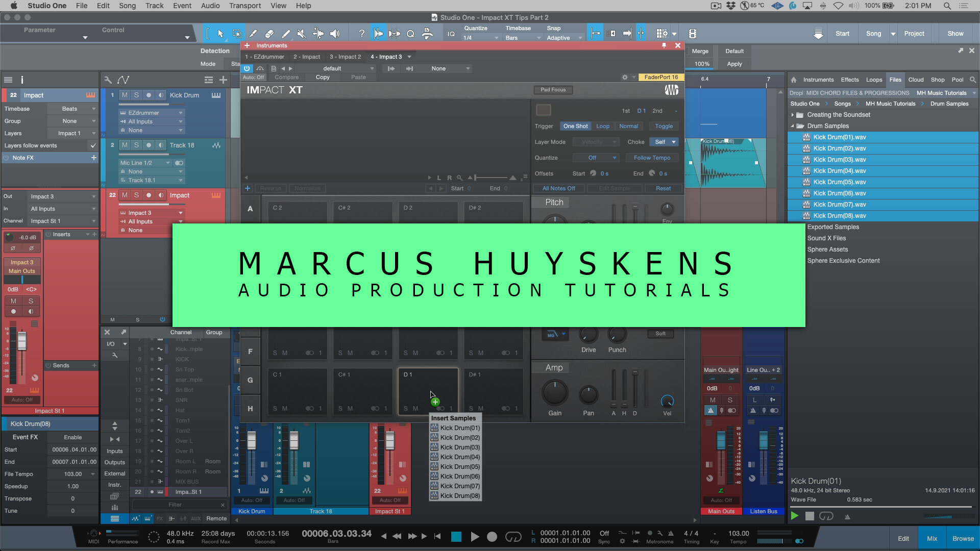Click the question mark help icon
Viewport: 980px width, 551px height.
pyautogui.click(x=362, y=34)
